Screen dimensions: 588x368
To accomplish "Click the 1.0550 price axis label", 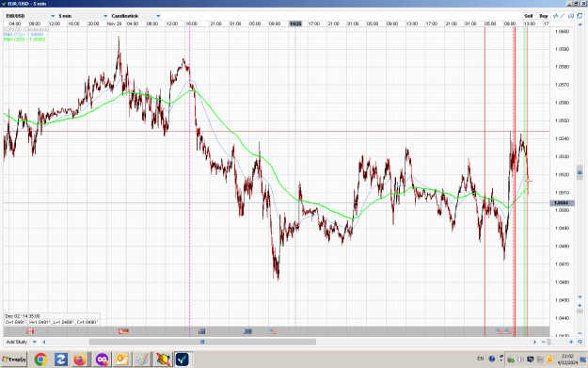I will tap(562, 120).
